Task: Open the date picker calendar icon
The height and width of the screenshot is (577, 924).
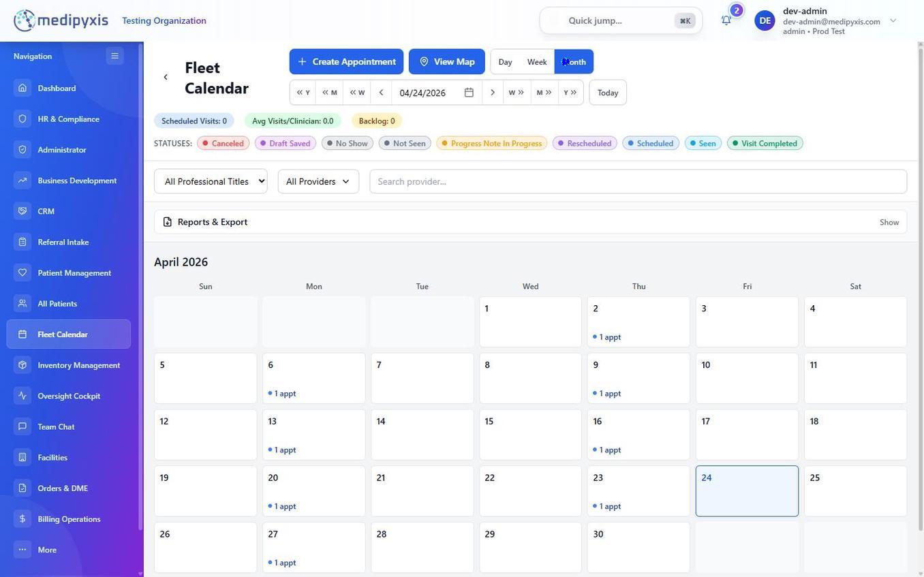Action: point(469,93)
